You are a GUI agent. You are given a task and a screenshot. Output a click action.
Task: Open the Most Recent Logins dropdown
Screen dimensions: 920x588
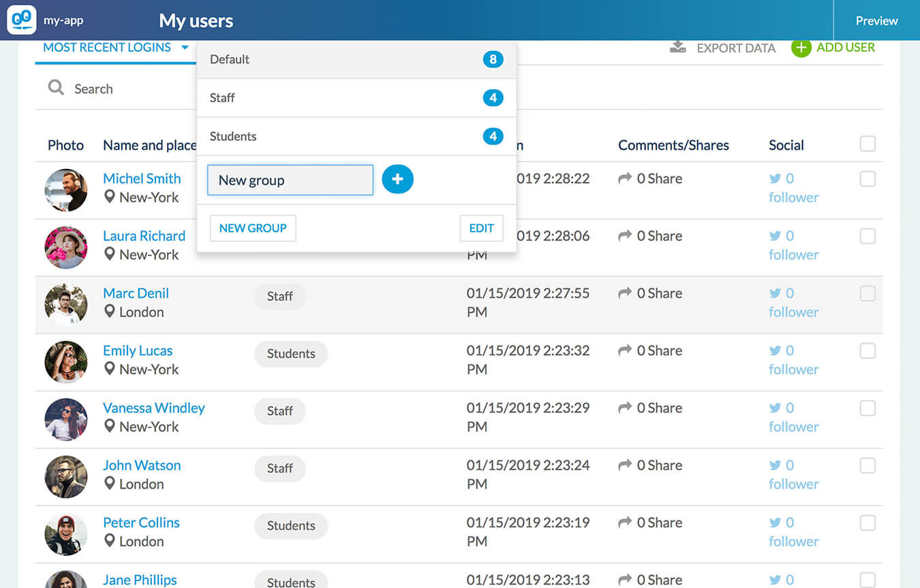point(115,48)
